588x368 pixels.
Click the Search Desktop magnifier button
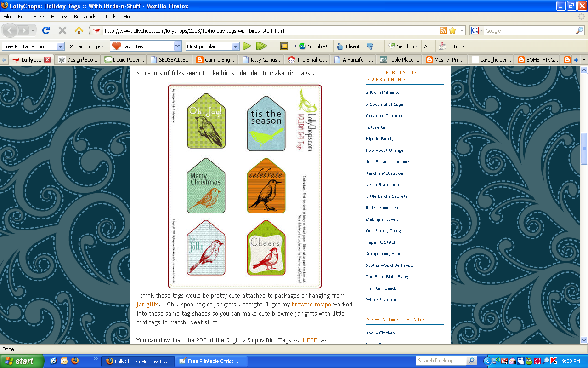tap(472, 361)
